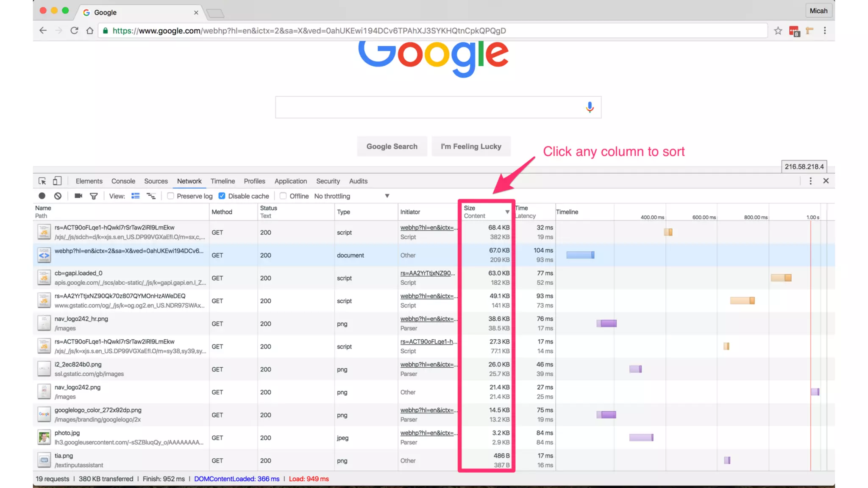
Task: Switch to the Console tab
Action: pos(123,181)
